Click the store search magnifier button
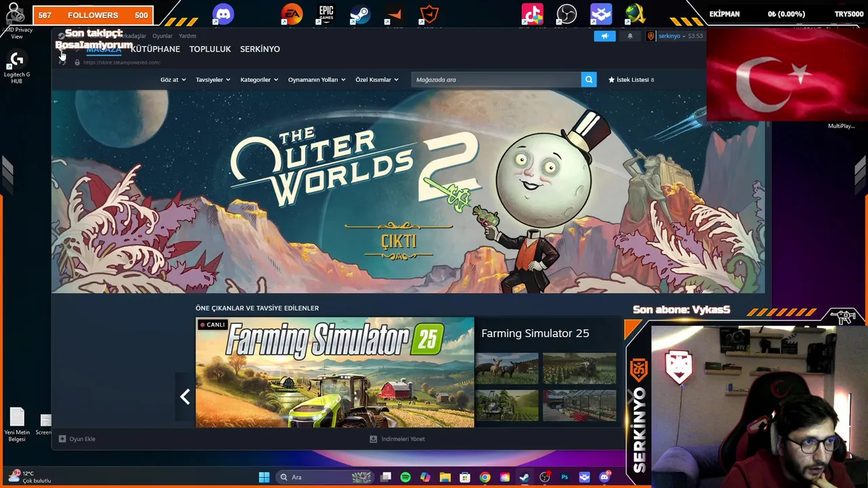 [589, 79]
